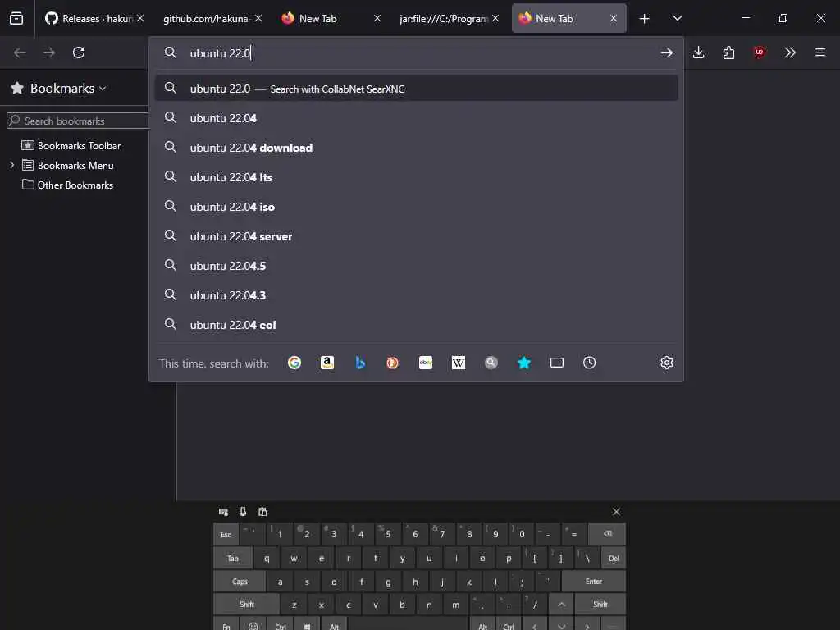This screenshot has width=840, height=630.
Task: Search with eBay engine icon
Action: tap(426, 363)
